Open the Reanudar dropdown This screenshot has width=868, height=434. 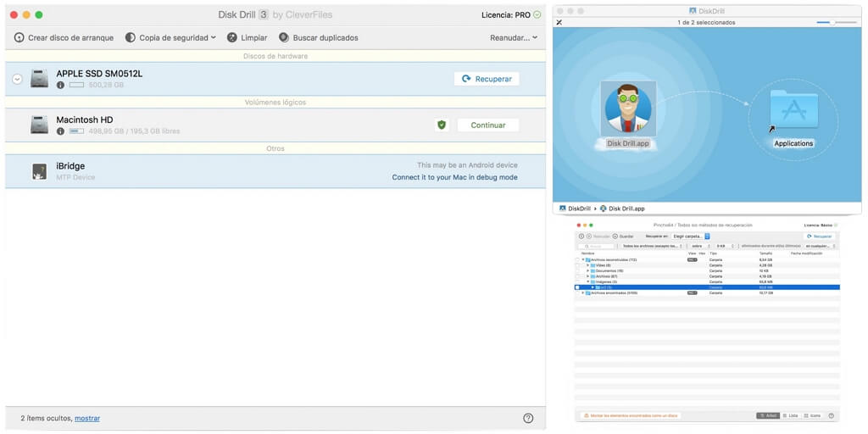(x=514, y=37)
